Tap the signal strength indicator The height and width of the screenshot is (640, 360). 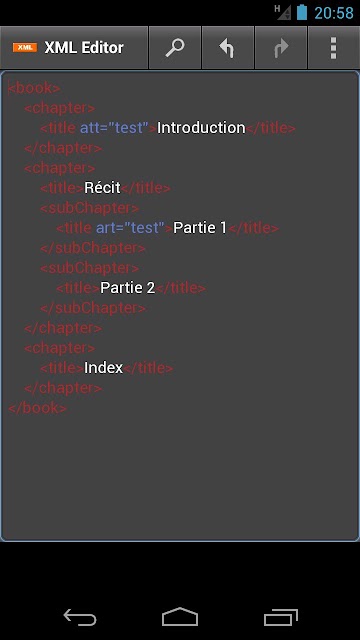[282, 12]
